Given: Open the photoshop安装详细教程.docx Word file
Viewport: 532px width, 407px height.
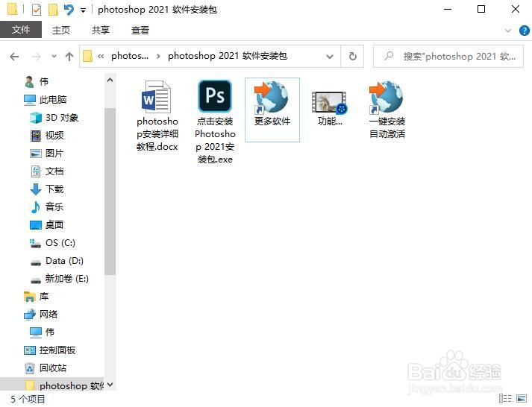Looking at the screenshot, I should (x=157, y=116).
